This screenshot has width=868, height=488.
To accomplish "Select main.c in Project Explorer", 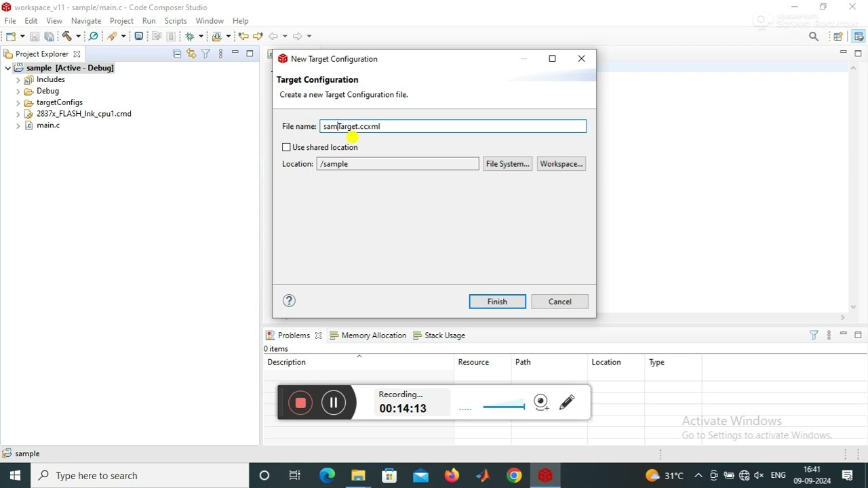I will pos(48,125).
